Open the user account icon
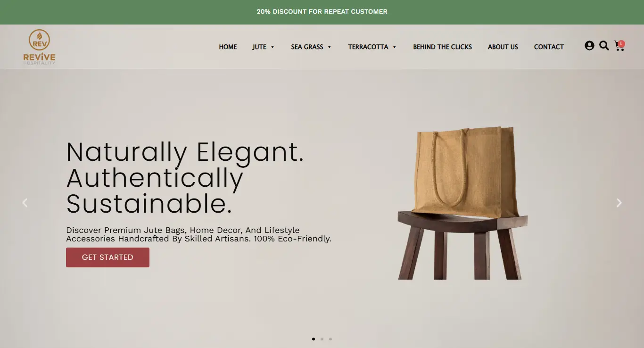The height and width of the screenshot is (348, 644). (x=589, y=46)
